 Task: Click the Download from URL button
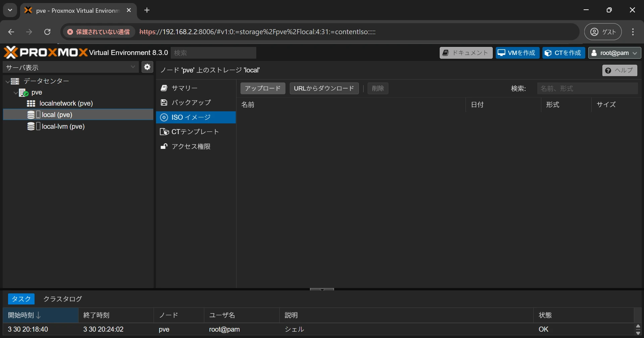(x=324, y=89)
